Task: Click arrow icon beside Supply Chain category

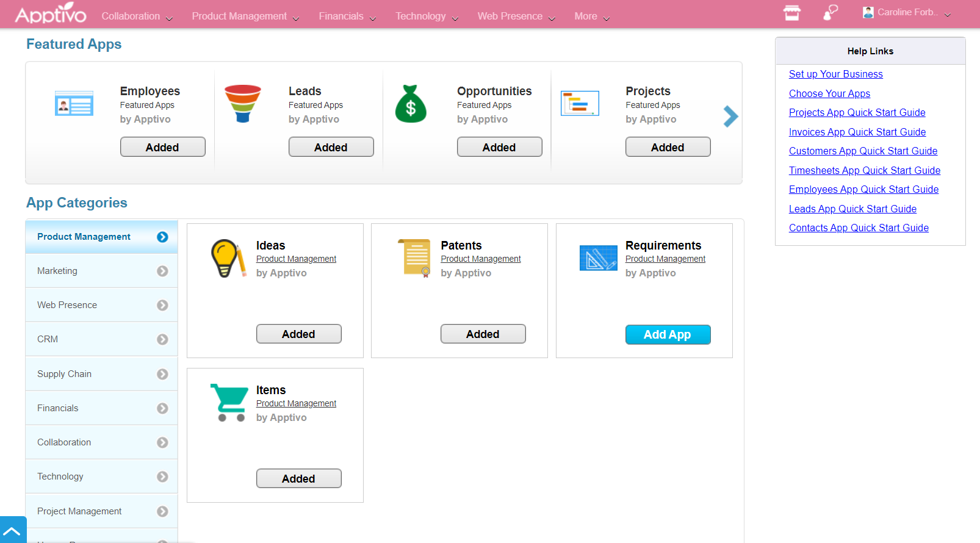Action: tap(162, 374)
